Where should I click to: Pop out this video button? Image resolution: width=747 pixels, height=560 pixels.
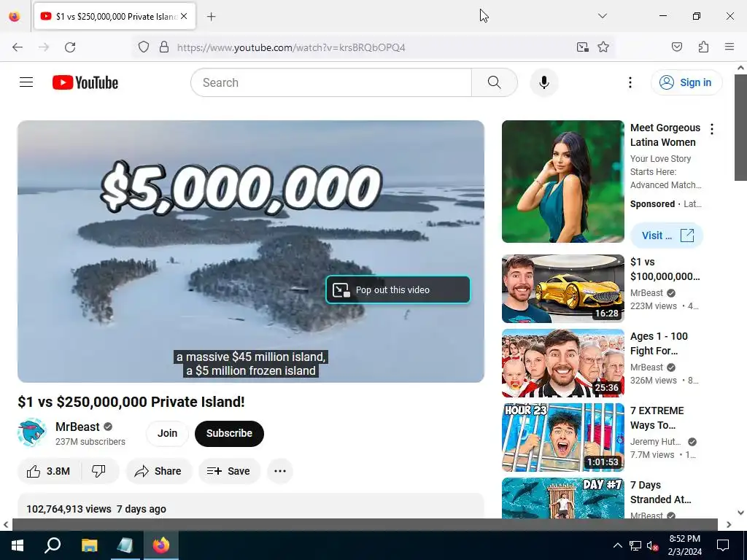click(398, 289)
